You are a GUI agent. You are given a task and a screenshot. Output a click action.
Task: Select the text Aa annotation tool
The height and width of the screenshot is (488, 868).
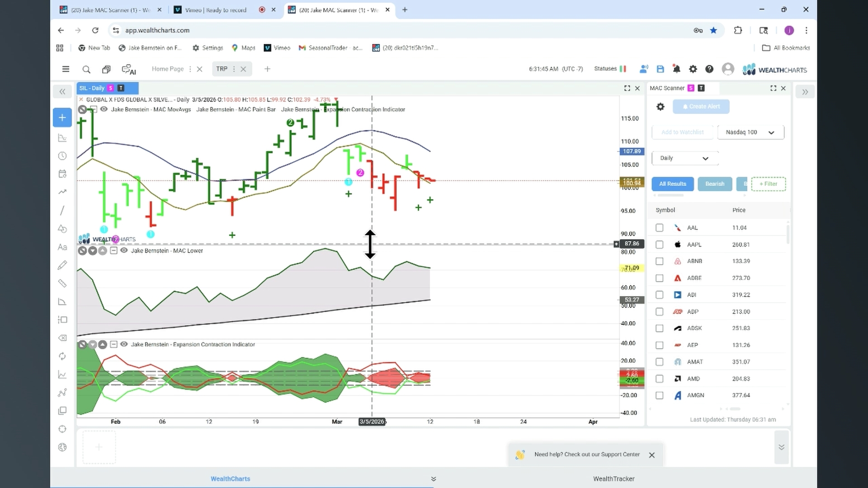click(x=62, y=247)
